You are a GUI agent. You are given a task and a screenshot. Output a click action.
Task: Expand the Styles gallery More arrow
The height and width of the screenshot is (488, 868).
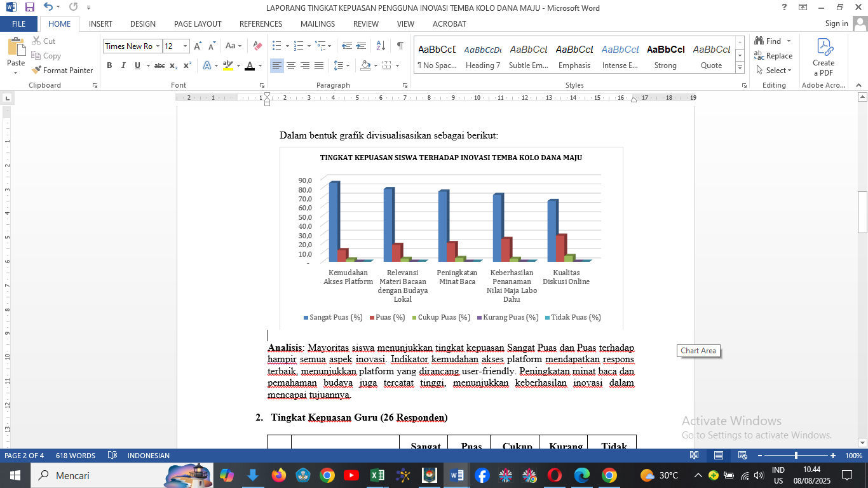740,68
